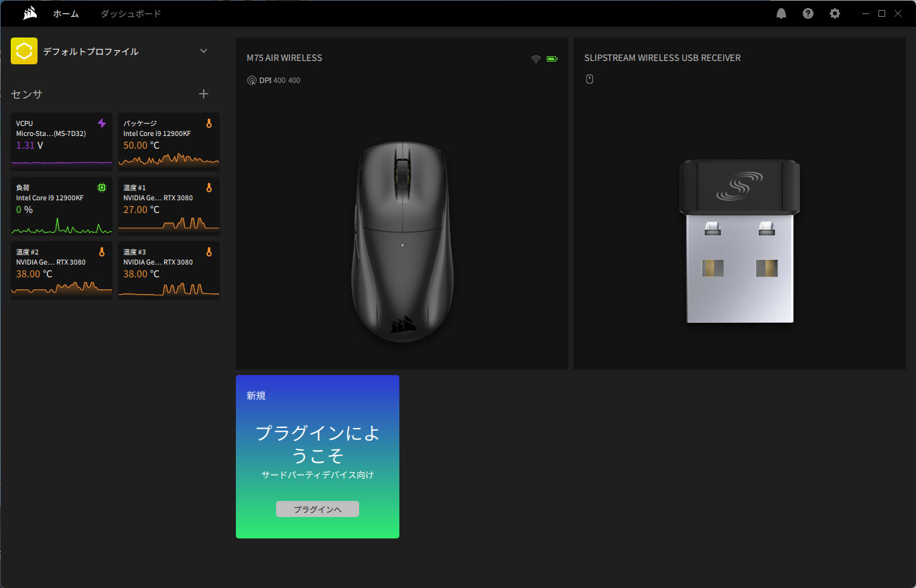This screenshot has width=916, height=588.
Task: Close the iCUE window
Action: point(898,13)
